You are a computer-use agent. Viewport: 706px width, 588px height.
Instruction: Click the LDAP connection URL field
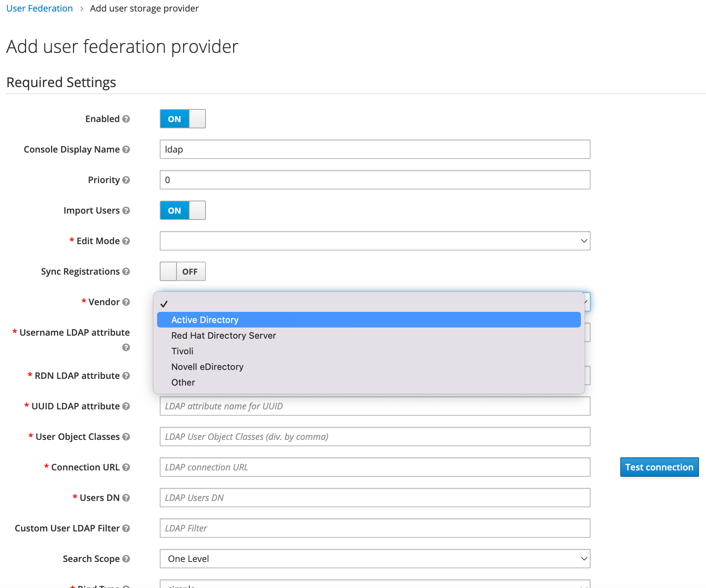tap(375, 467)
